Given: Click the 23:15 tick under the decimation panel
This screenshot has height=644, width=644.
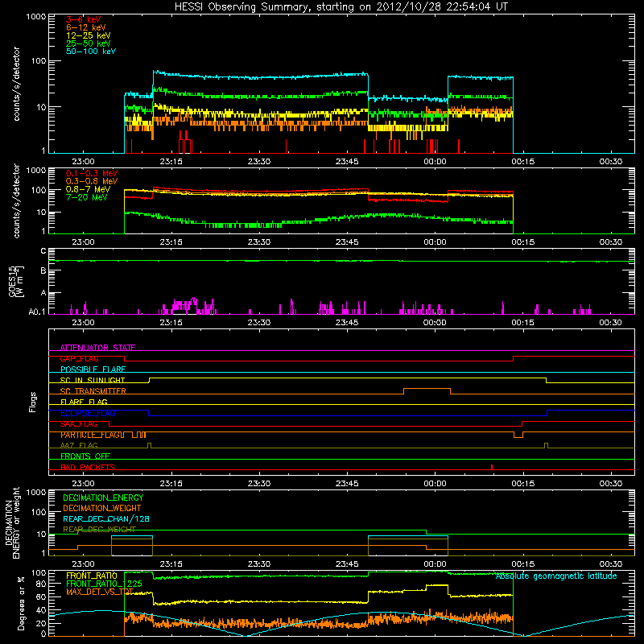Looking at the screenshot, I should pos(171,564).
